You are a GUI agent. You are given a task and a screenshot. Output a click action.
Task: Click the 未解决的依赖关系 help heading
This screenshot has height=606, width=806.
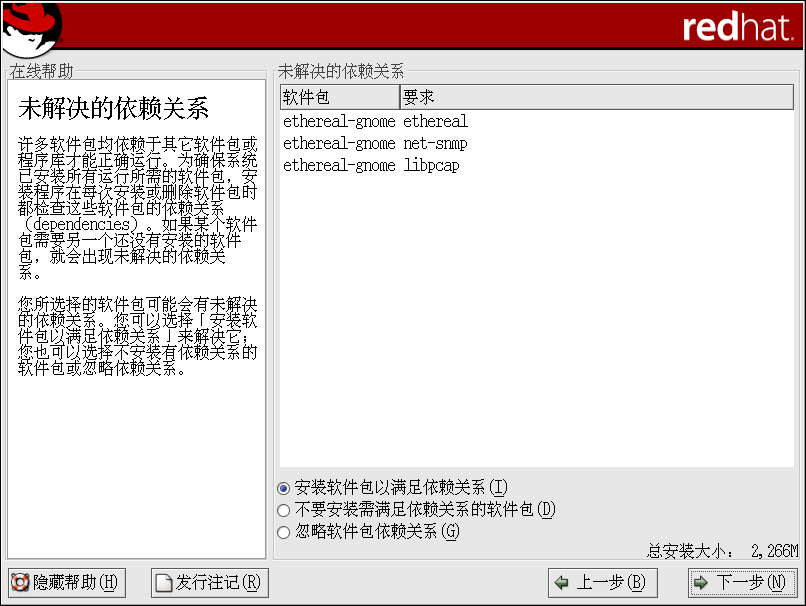pos(113,109)
